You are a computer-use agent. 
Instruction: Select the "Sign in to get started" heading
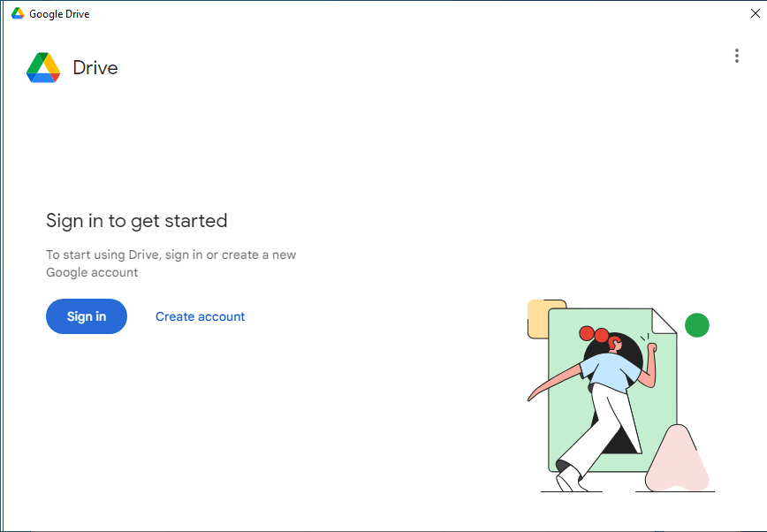coord(136,221)
